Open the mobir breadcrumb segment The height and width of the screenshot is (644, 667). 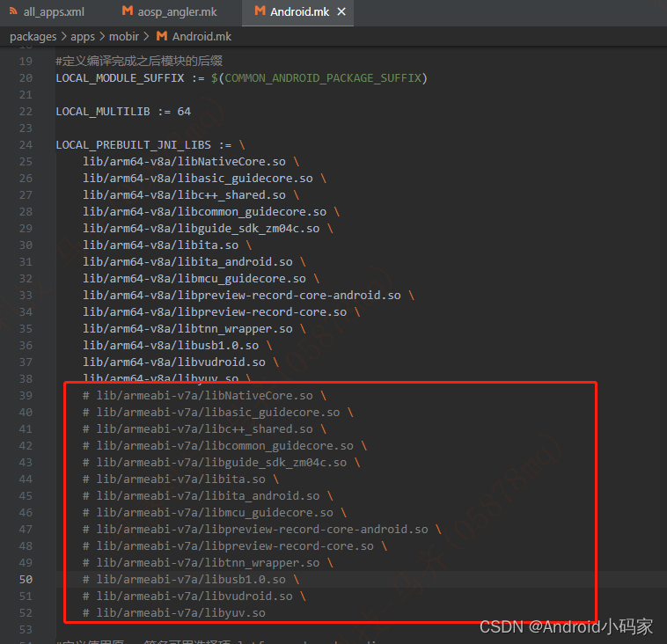(x=124, y=37)
